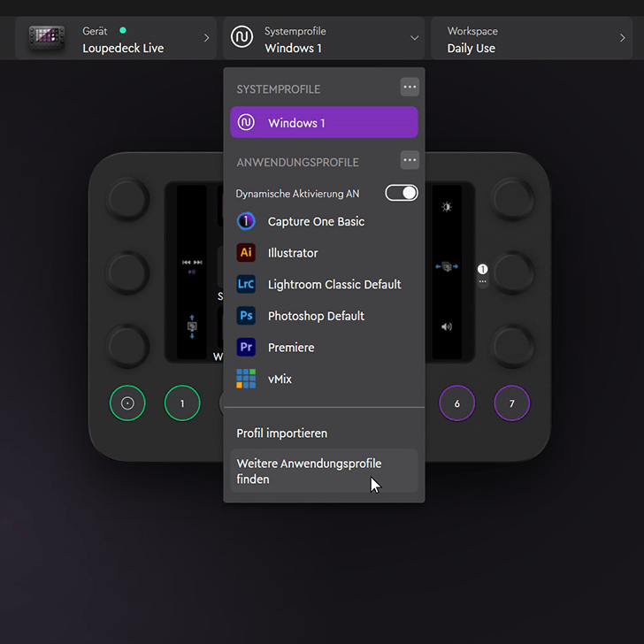Viewport: 644px width, 644px height.
Task: Click the bottom-right dial knob
Action: point(512,346)
